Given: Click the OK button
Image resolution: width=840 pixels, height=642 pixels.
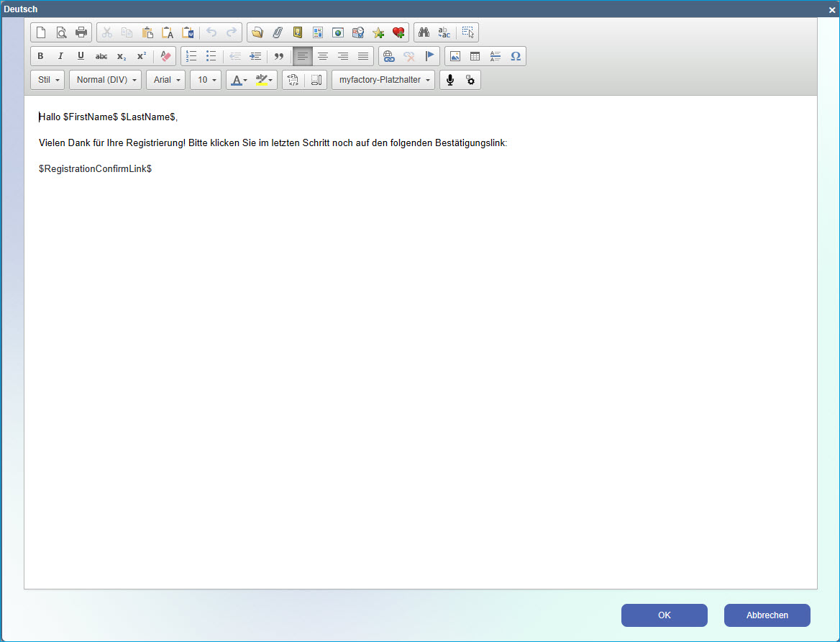Looking at the screenshot, I should click(x=665, y=615).
